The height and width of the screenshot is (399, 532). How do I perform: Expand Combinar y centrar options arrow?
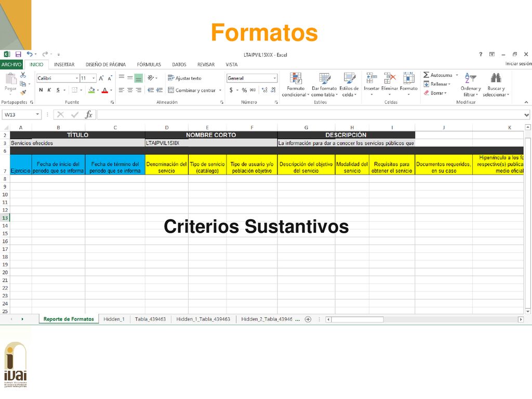220,90
